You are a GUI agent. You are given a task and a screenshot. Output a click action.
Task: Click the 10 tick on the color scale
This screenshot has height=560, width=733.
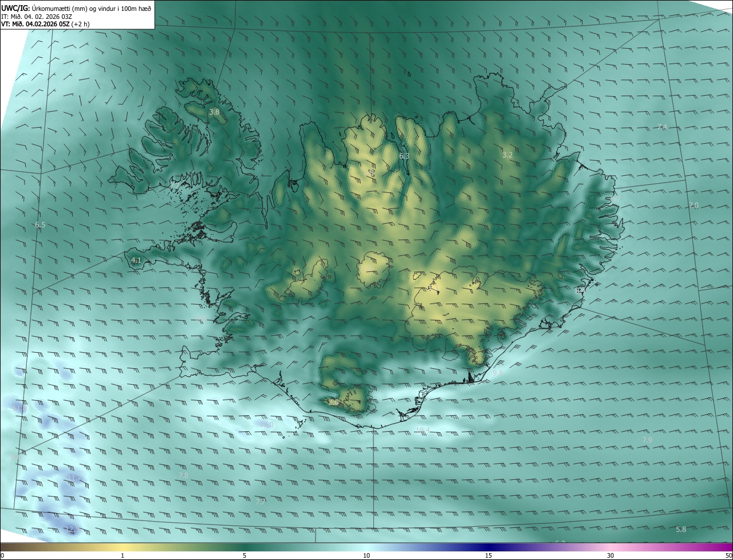coord(366,555)
